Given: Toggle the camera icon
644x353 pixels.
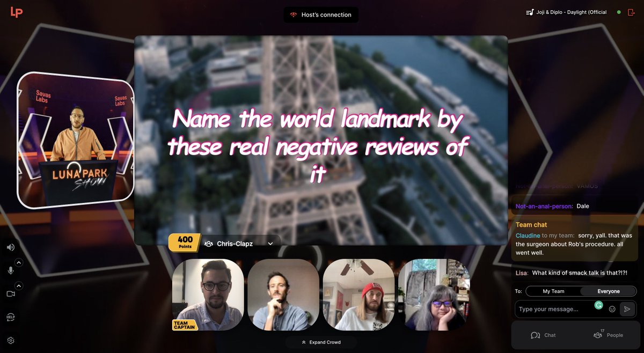Looking at the screenshot, I should click(11, 293).
